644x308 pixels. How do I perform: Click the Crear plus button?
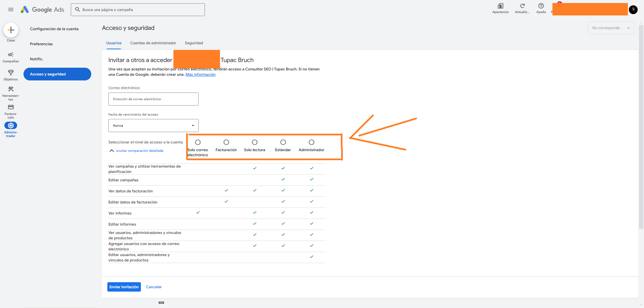(x=11, y=30)
